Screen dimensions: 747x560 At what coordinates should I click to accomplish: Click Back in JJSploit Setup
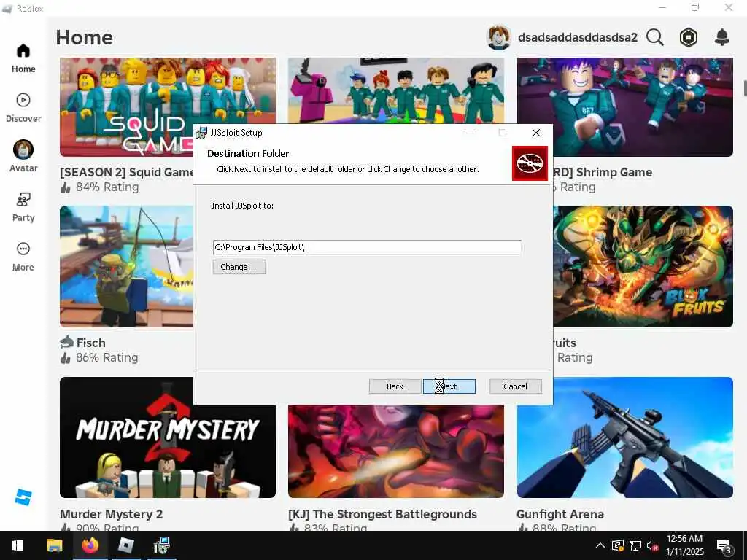click(395, 386)
